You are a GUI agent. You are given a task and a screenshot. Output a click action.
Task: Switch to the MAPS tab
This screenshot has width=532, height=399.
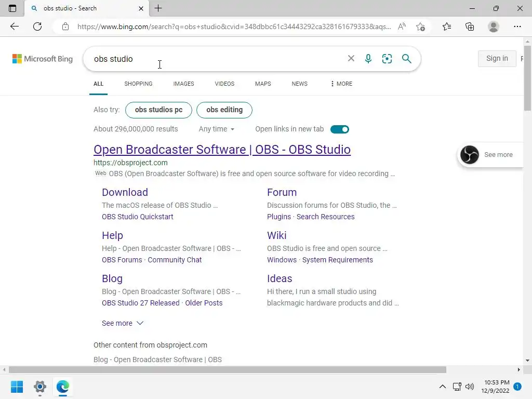pos(263,84)
